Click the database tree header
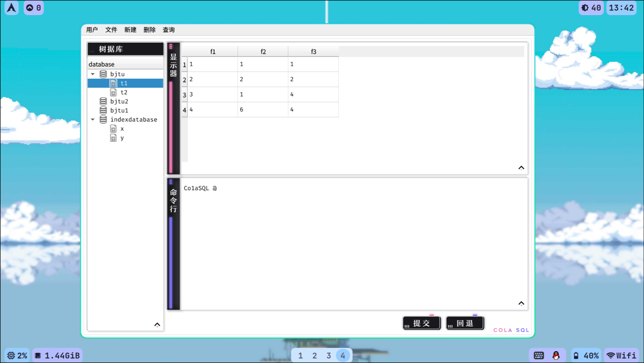The width and height of the screenshot is (644, 363). coord(125,64)
